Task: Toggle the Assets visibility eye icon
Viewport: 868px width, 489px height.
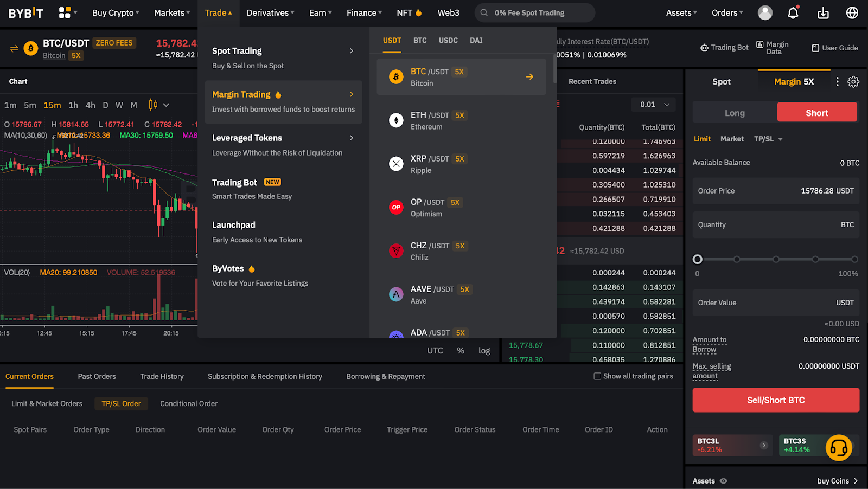Action: tap(723, 481)
